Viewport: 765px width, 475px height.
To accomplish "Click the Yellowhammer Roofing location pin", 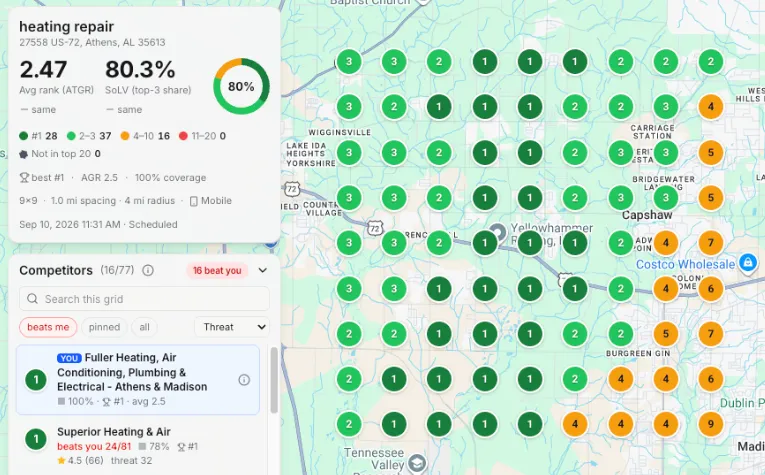I will coord(498,232).
